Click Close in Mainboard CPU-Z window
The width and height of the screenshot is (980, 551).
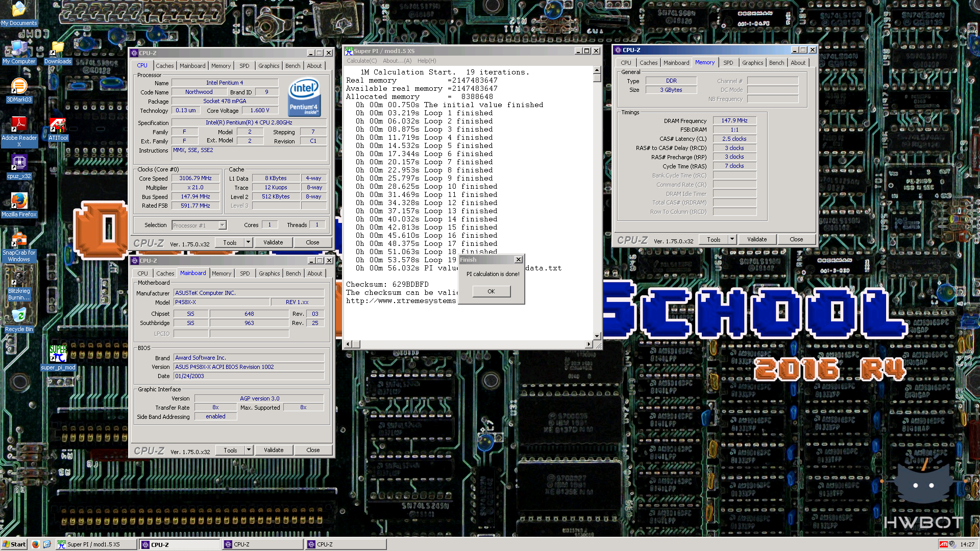(313, 450)
